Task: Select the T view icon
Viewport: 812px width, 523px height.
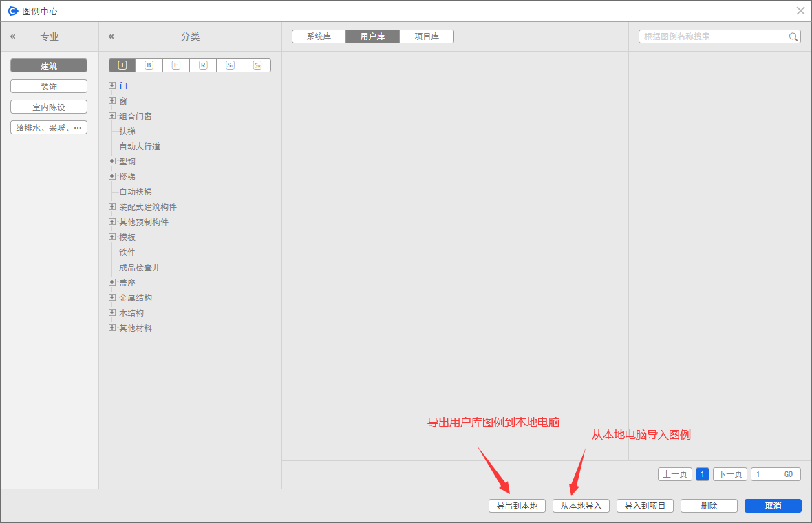Action: (122, 65)
